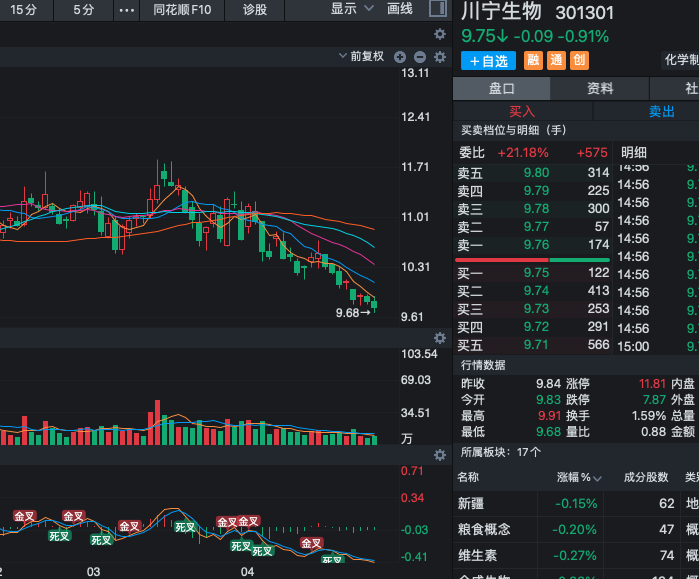Image resolution: width=699 pixels, height=579 pixels.
Task: Select 买二 price 9.74 row
Action: [533, 291]
